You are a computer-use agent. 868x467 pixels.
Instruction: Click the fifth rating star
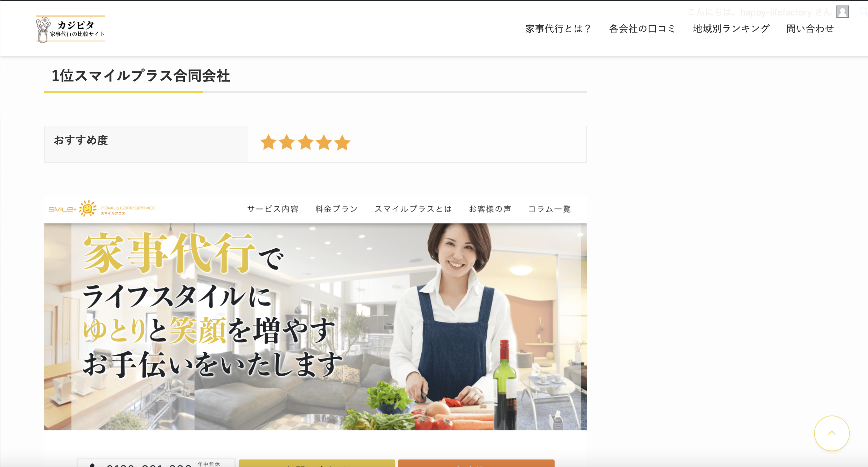342,143
